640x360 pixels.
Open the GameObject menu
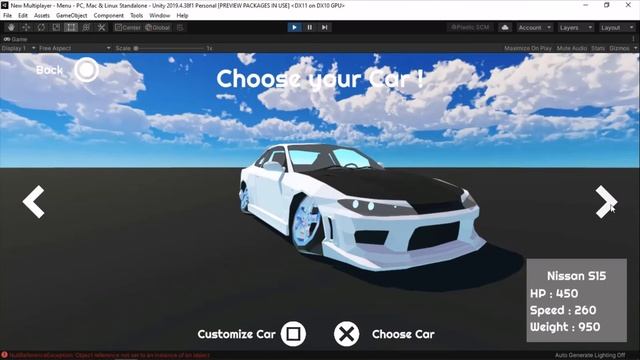71,16
